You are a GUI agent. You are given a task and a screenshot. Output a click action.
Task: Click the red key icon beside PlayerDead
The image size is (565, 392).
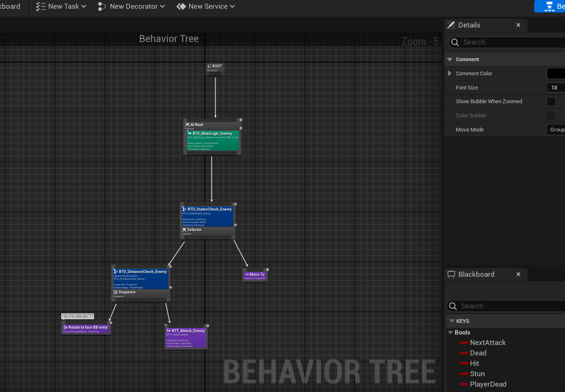pos(463,384)
